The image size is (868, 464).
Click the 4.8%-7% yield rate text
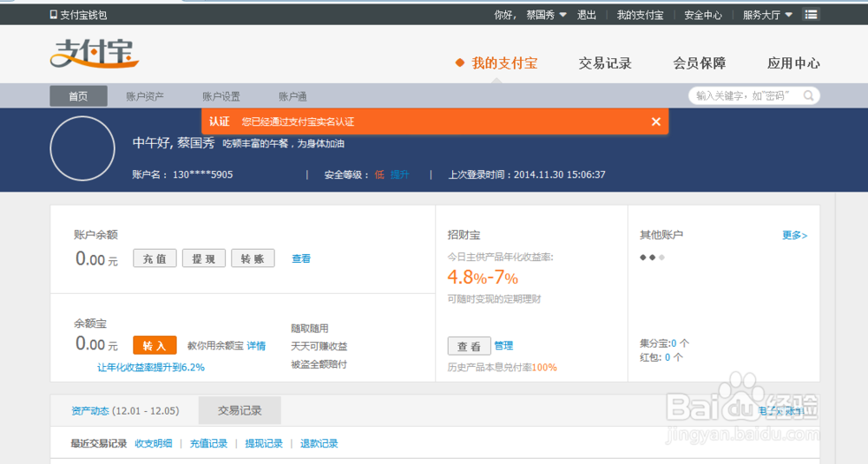coord(483,277)
